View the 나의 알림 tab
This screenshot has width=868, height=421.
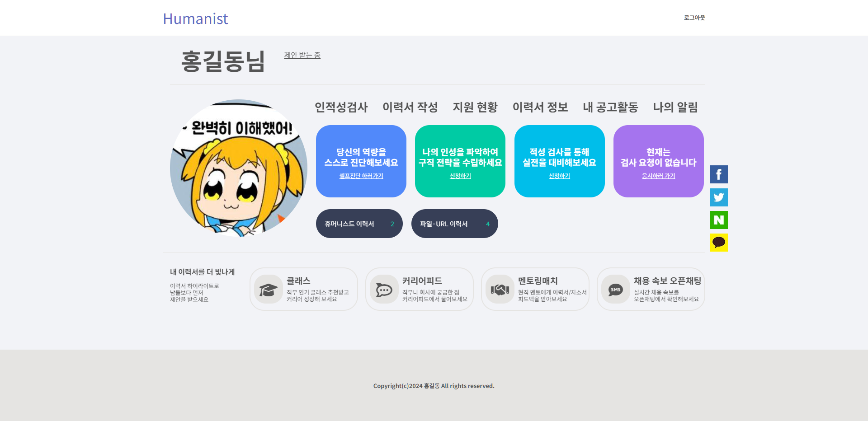[675, 107]
